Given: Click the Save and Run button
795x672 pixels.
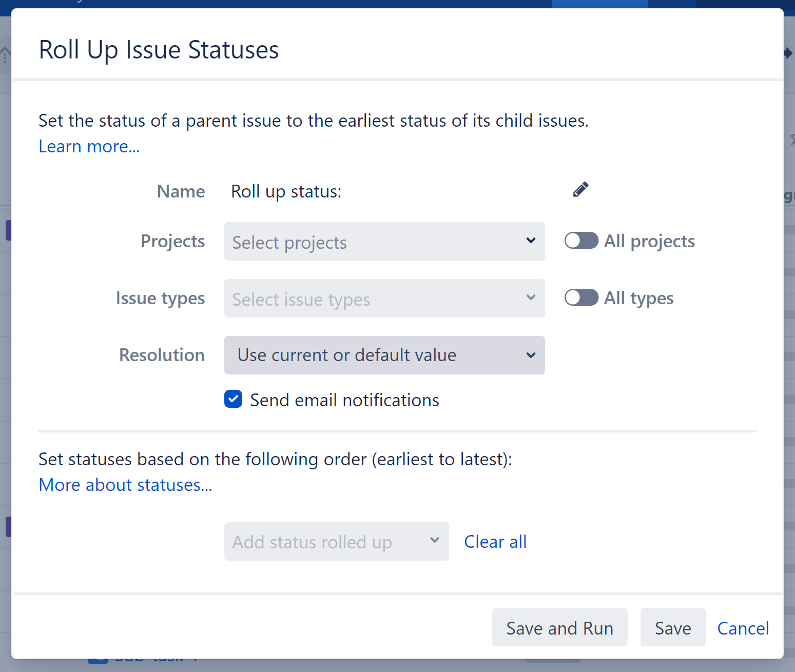Looking at the screenshot, I should tap(559, 627).
